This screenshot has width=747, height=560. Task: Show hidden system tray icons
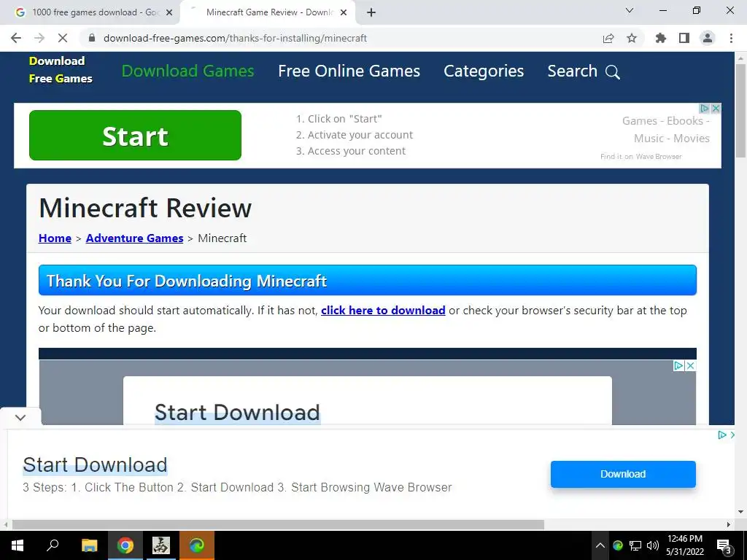click(600, 545)
